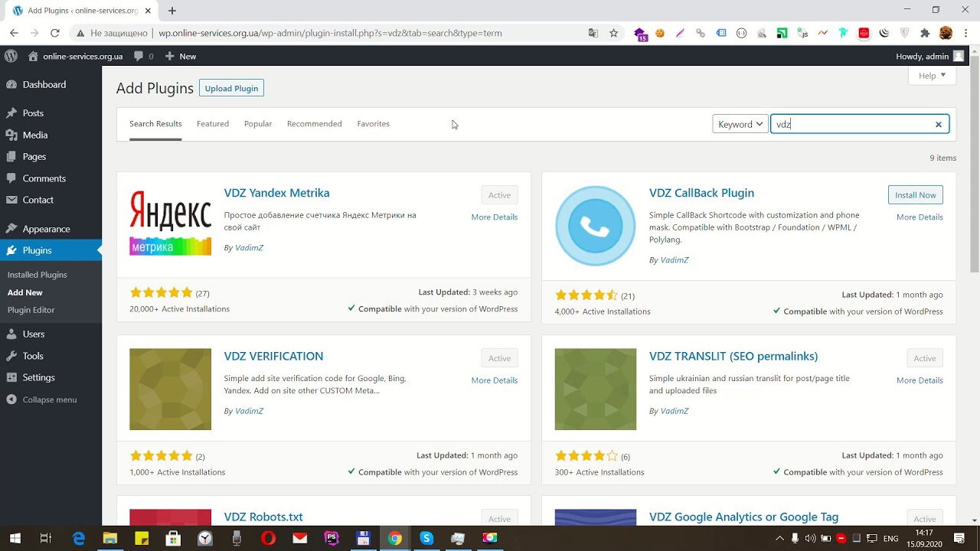Go back in browser
This screenshot has height=551, width=980.
14,33
